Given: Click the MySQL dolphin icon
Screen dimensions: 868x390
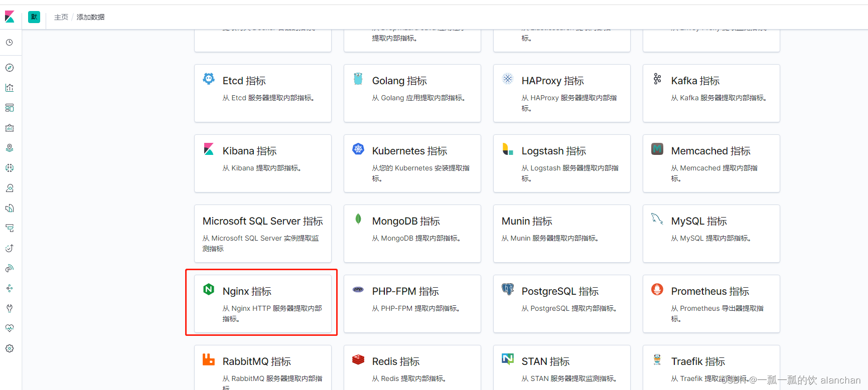Looking at the screenshot, I should click(x=657, y=219).
